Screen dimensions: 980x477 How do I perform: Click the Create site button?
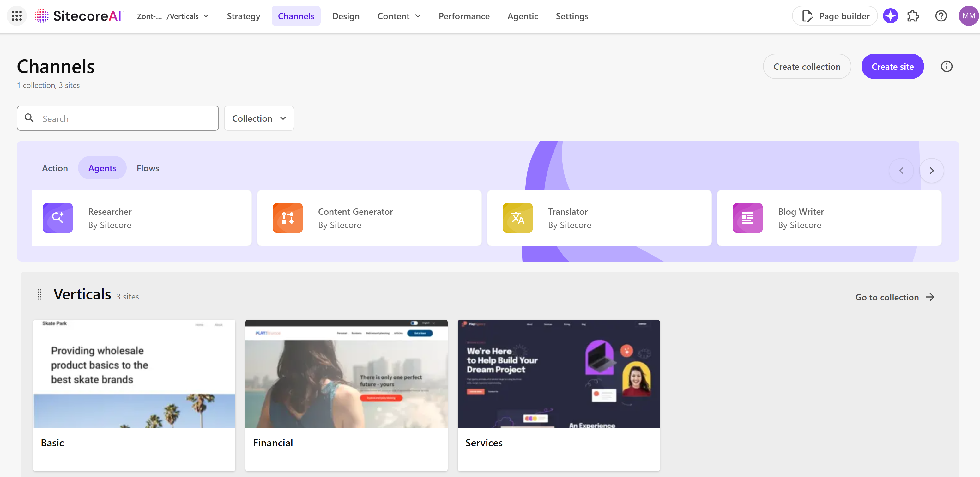tap(892, 67)
